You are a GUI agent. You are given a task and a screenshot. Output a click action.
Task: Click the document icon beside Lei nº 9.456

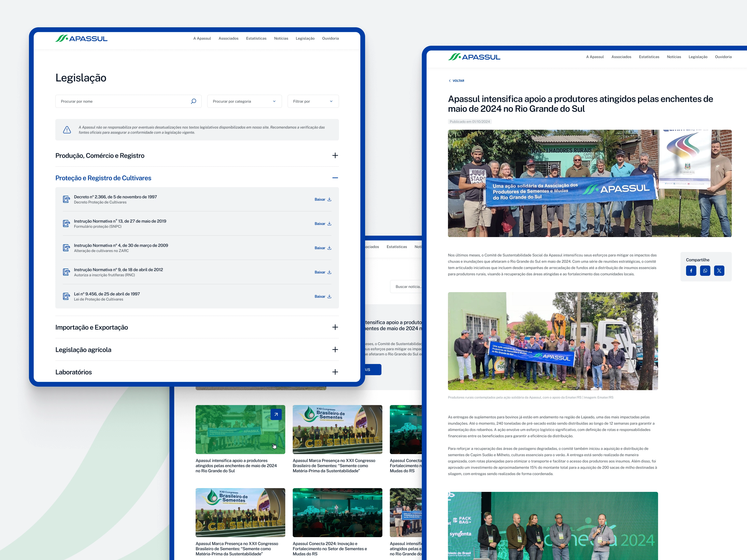tap(67, 296)
